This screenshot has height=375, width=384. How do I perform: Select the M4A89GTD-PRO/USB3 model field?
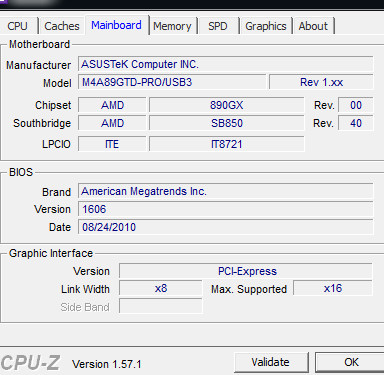(172, 82)
